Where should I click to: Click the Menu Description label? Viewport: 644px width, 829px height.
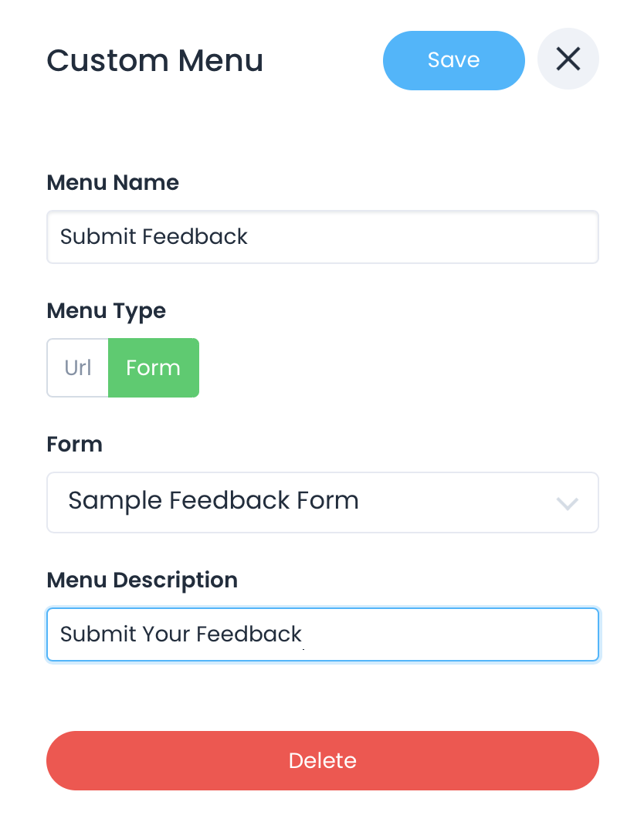pyautogui.click(x=142, y=580)
